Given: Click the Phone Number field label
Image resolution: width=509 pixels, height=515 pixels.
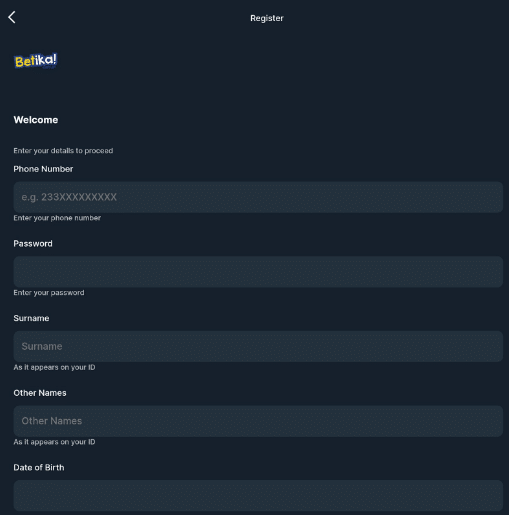Looking at the screenshot, I should tap(43, 169).
